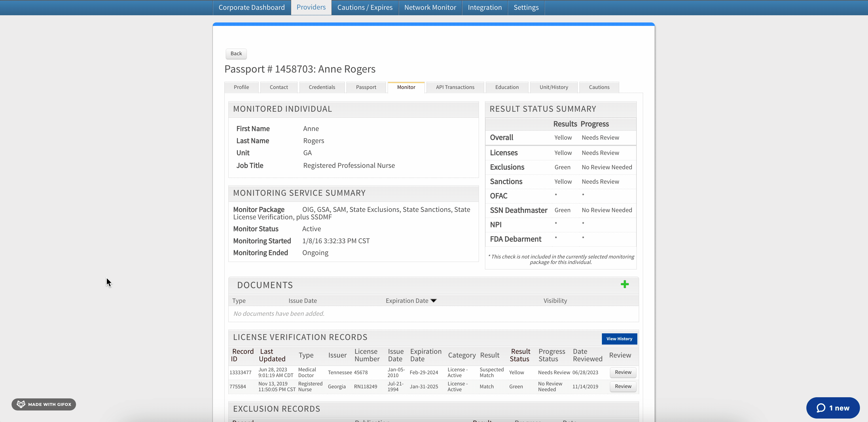
Task: Open Network Monitor in the top navigation
Action: point(430,7)
